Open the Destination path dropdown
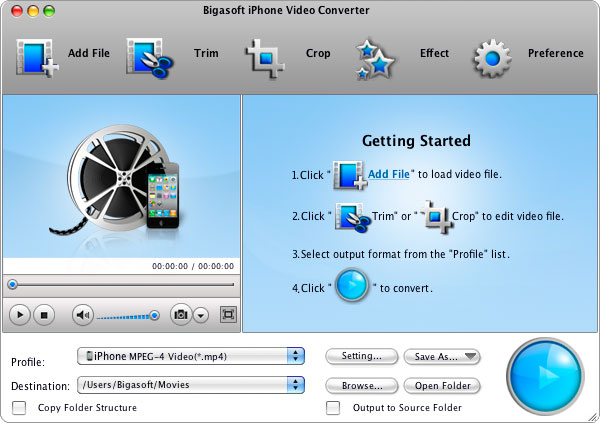This screenshot has width=600, height=423. tap(191, 385)
